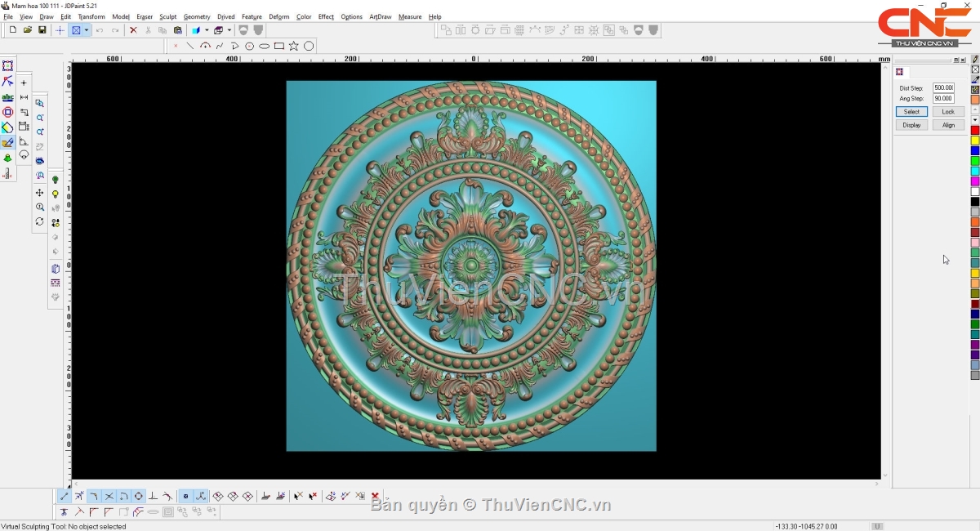980x531 pixels.
Task: Pick the yellow color swatch
Action: pyautogui.click(x=975, y=141)
